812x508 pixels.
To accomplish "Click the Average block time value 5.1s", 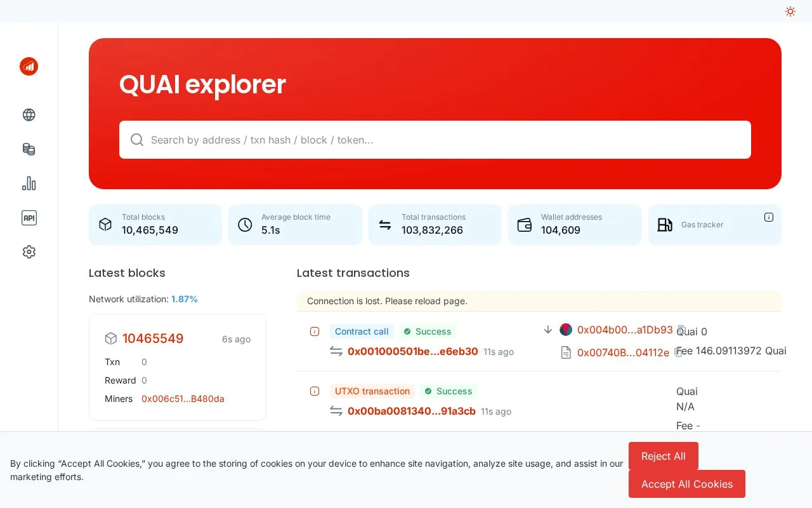I will click(x=271, y=230).
